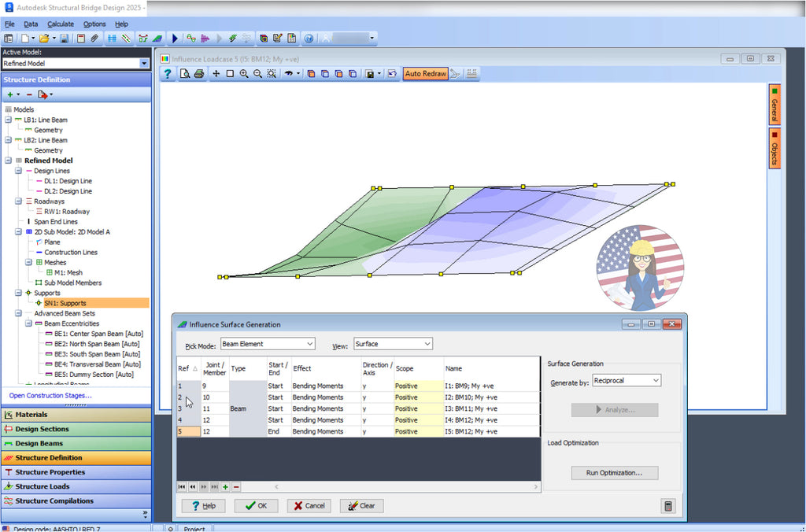Screen dimensions: 806x532
Task: Select the Zoom In tool in the viewport toolbar
Action: [243, 73]
